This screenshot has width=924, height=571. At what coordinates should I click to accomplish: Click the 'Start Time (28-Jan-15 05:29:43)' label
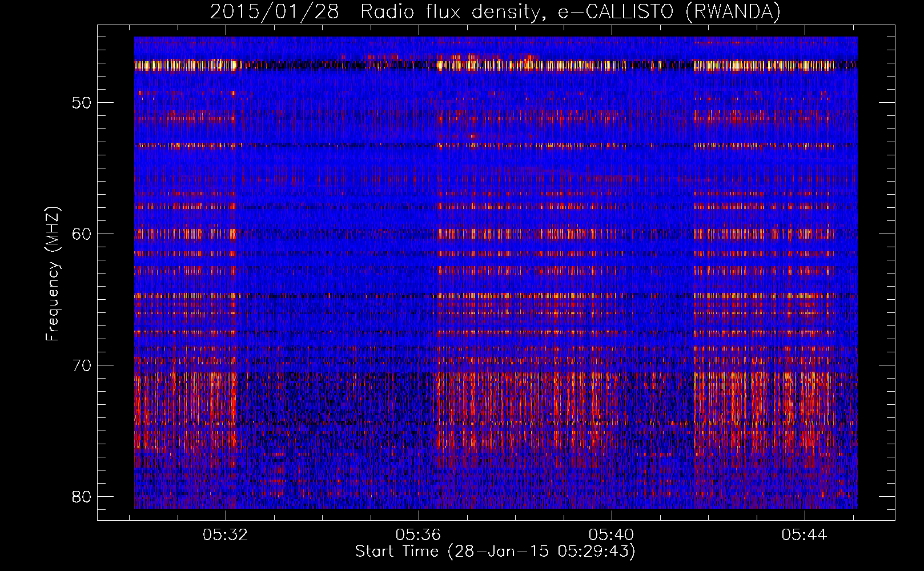click(x=495, y=552)
